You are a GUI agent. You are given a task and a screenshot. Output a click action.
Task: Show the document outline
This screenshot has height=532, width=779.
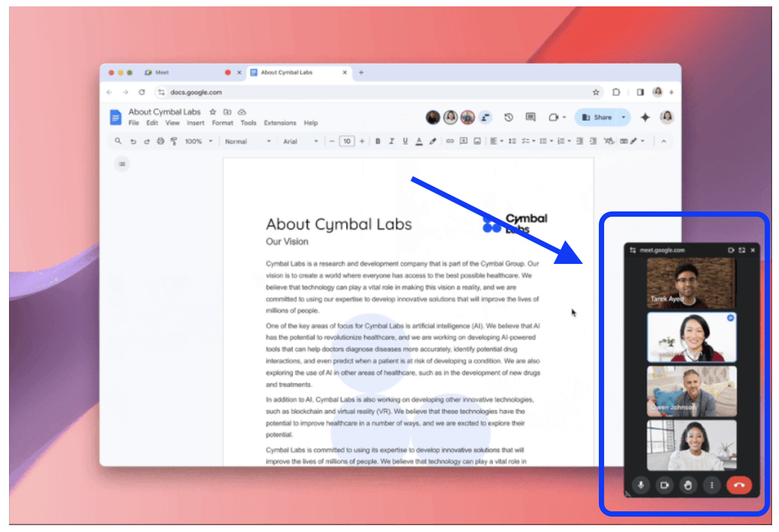(122, 164)
